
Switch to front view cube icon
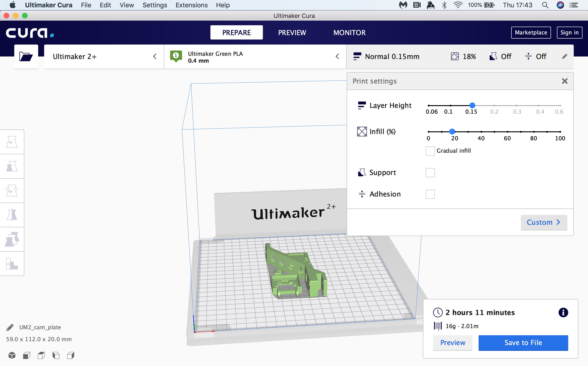click(27, 355)
